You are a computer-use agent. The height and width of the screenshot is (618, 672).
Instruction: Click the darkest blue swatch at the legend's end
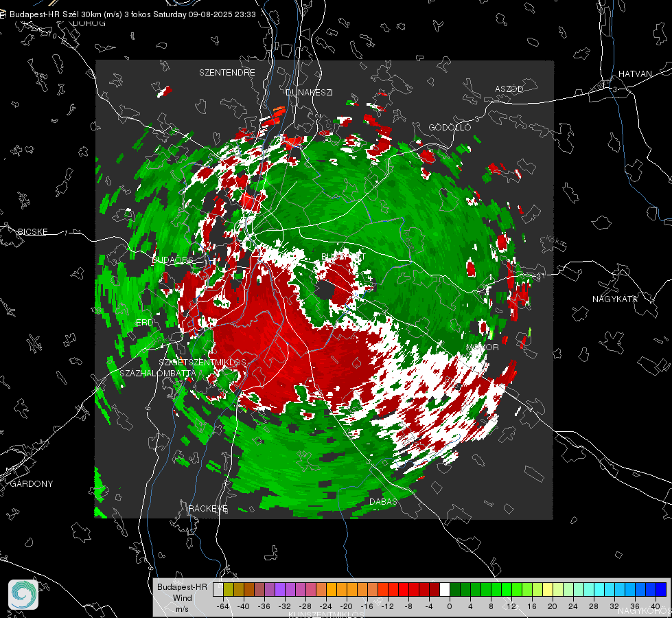tap(661, 589)
